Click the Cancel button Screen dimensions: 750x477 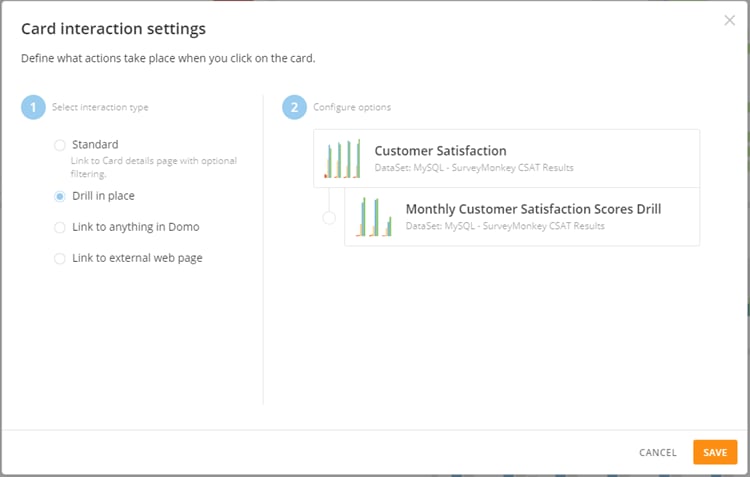click(x=658, y=453)
